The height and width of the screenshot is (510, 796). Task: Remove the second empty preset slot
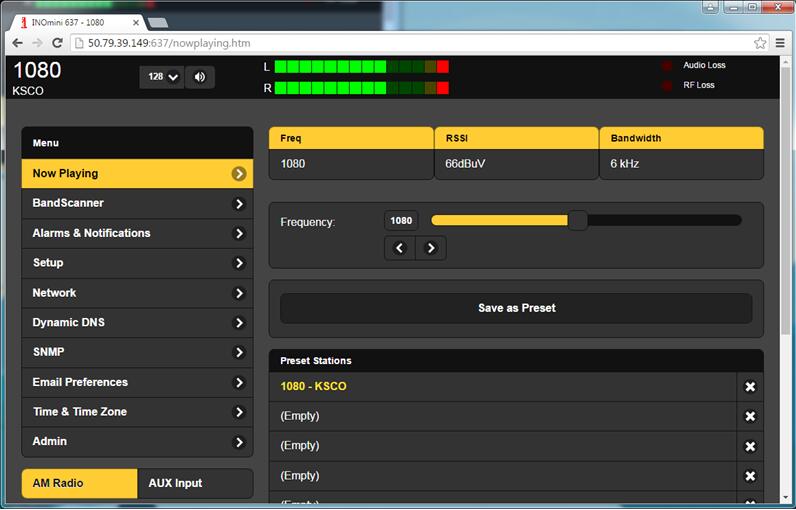coord(750,446)
